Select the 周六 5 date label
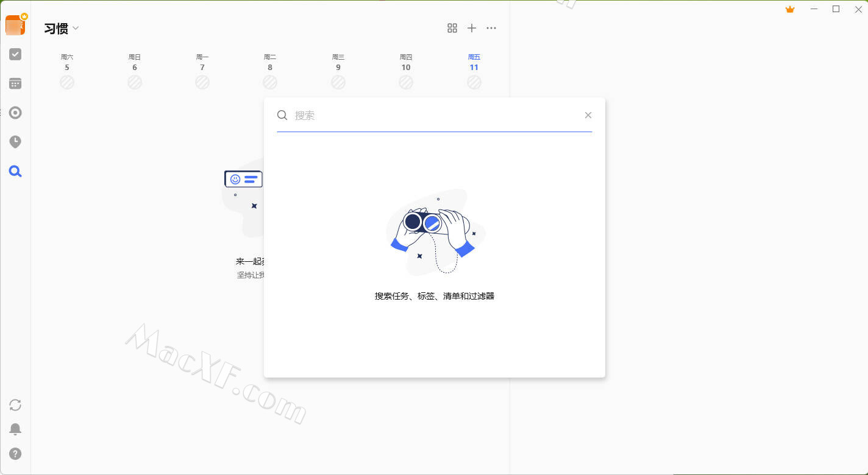868x475 pixels. click(67, 62)
